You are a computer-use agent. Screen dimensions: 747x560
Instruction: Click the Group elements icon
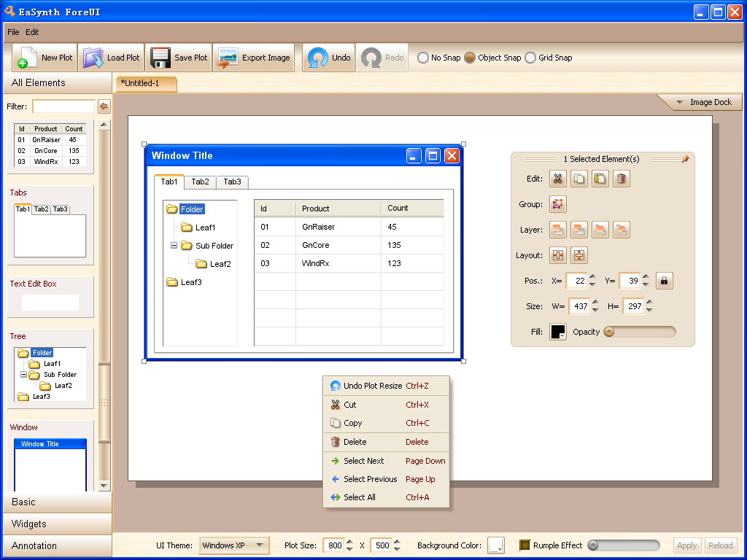click(557, 204)
